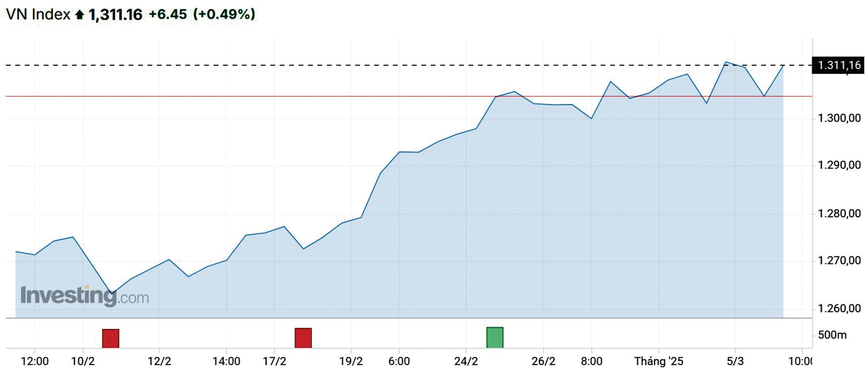Click the green volume bar near 24/2
The height and width of the screenshot is (371, 868).
[x=495, y=337]
